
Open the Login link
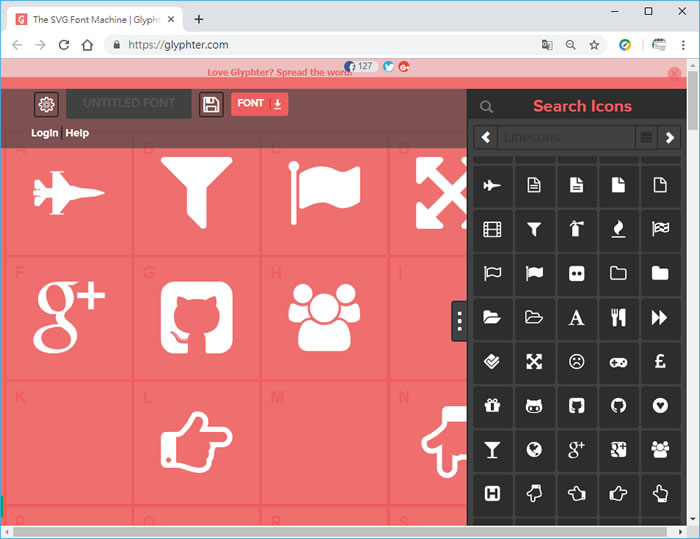(x=45, y=133)
